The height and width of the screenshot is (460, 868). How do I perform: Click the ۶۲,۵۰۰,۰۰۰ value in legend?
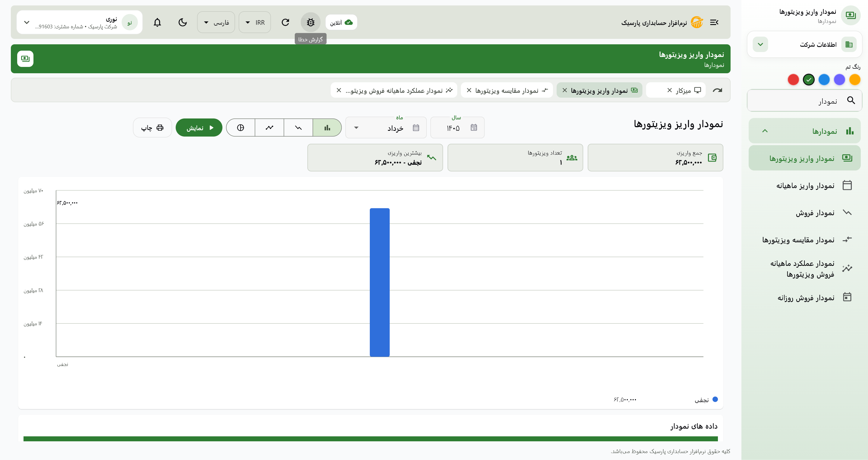pos(625,400)
